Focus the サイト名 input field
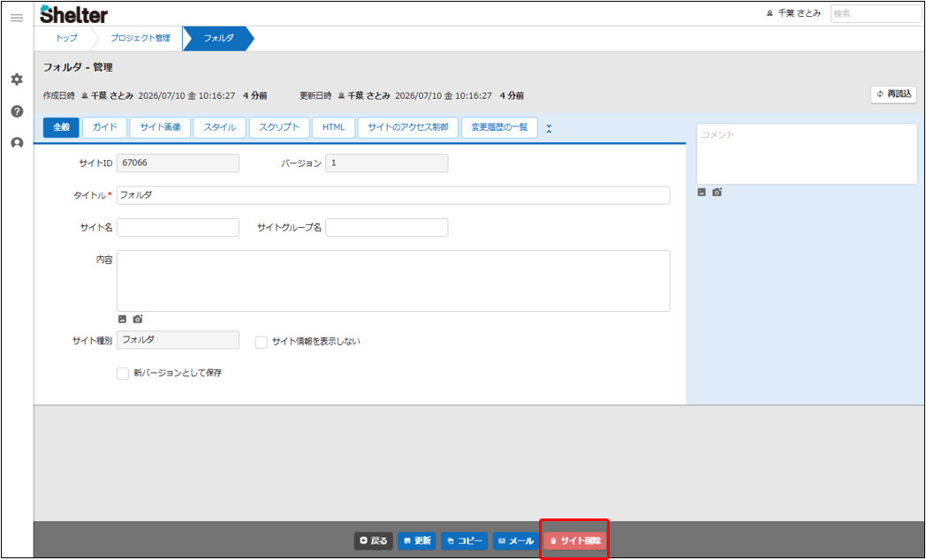Screen dimensions: 926x560 coord(178,227)
